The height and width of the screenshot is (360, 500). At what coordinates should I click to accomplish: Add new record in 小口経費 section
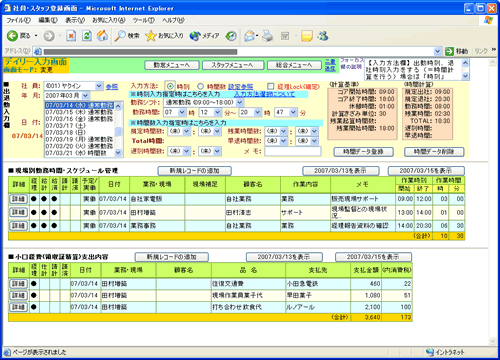pos(172,257)
